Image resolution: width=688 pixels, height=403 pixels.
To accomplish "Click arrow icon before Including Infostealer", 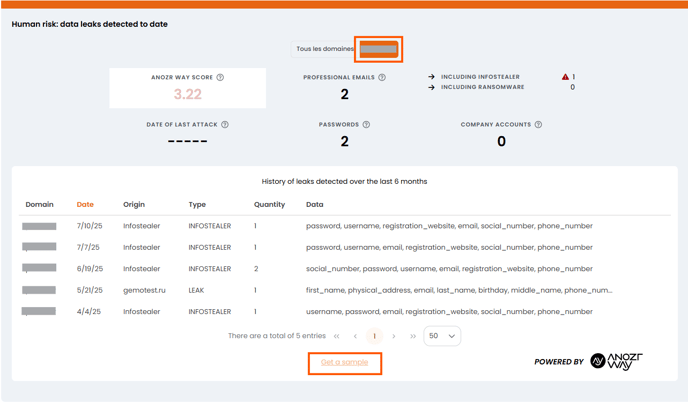I will [431, 77].
